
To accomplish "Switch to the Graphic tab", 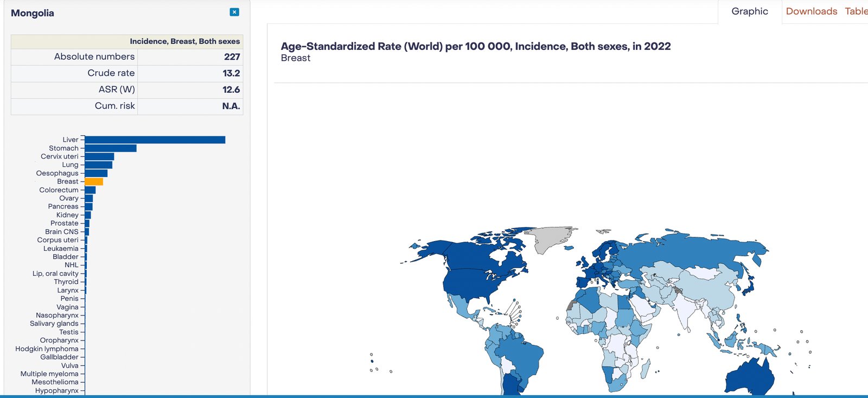I will click(x=749, y=11).
